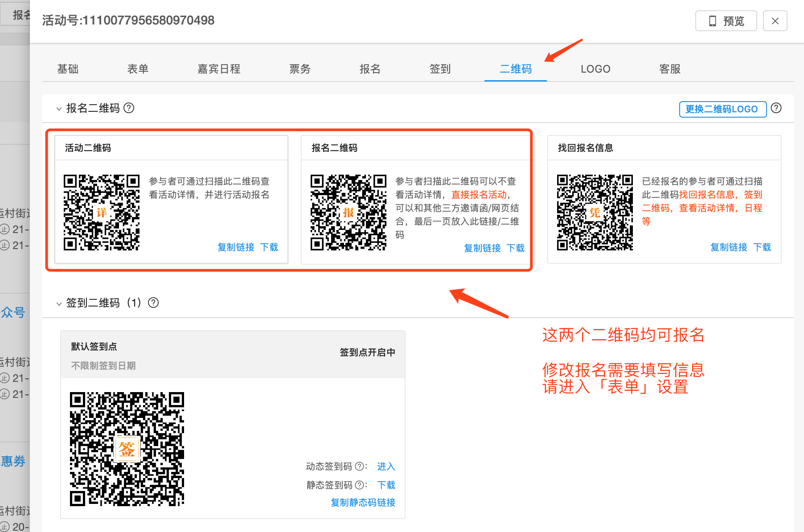
Task: Click 更换二维码LOGO button
Action: (x=722, y=109)
